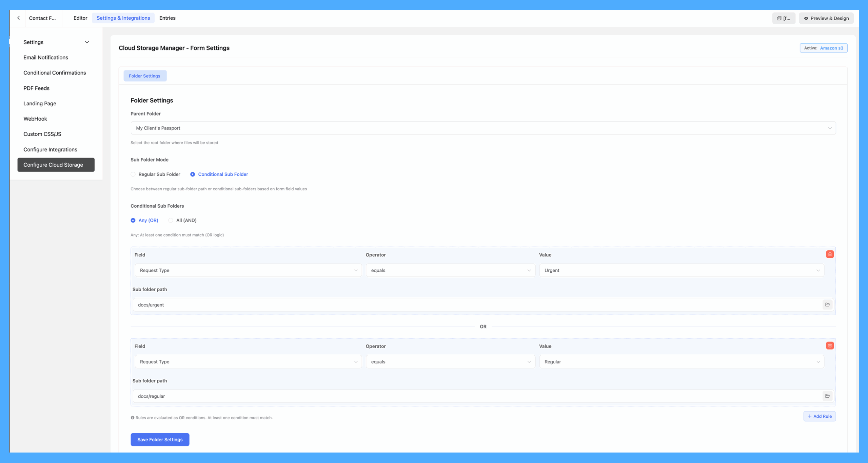The image size is (868, 463).
Task: Select Regular Sub Folder radio option
Action: pos(133,174)
